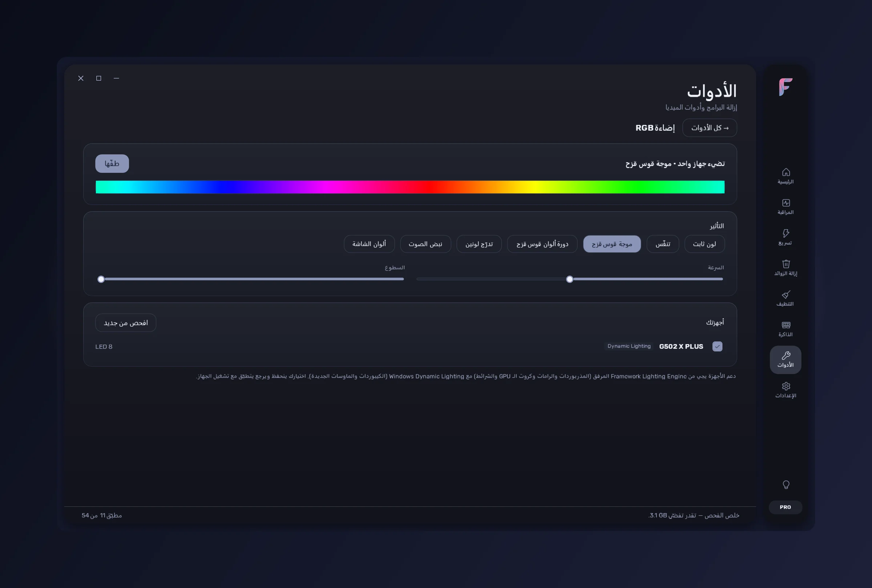Click the إضاءة RGB heading
872x588 pixels.
coord(655,128)
